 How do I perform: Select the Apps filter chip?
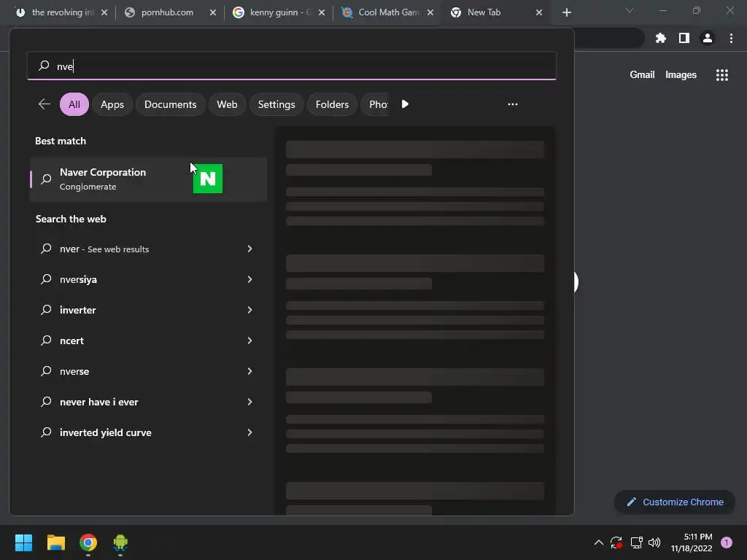click(112, 104)
